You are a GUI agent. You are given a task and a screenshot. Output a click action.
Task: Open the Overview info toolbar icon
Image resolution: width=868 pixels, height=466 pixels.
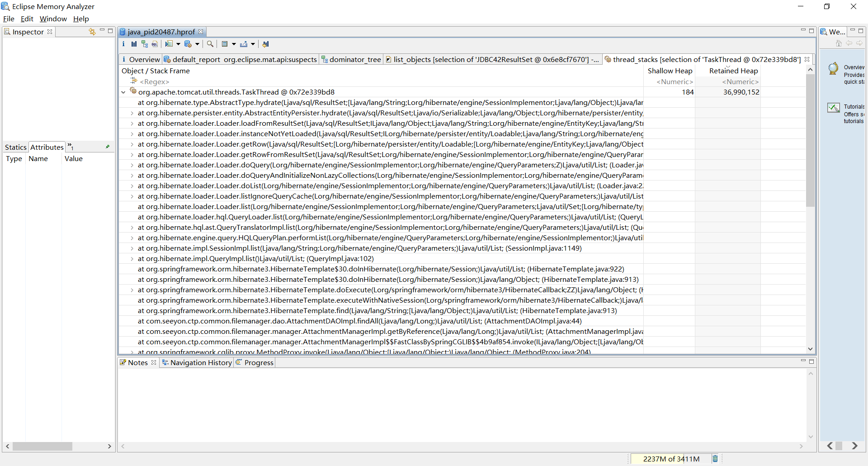pyautogui.click(x=123, y=44)
